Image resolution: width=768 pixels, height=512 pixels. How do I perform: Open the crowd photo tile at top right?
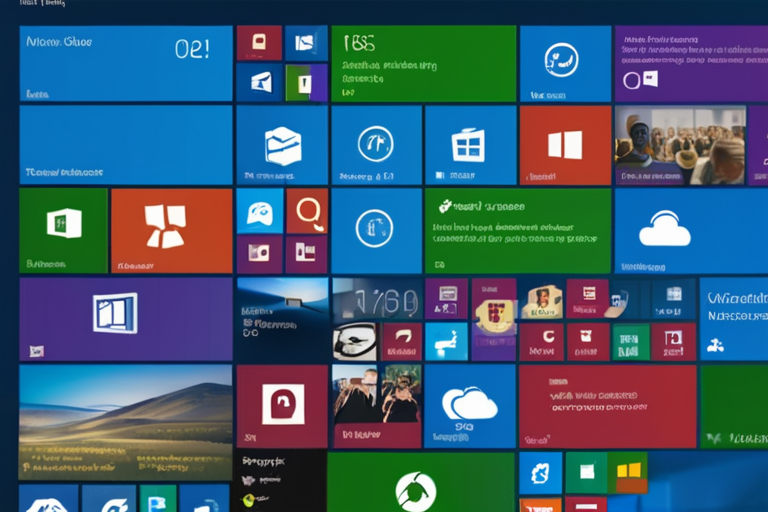coord(679,145)
